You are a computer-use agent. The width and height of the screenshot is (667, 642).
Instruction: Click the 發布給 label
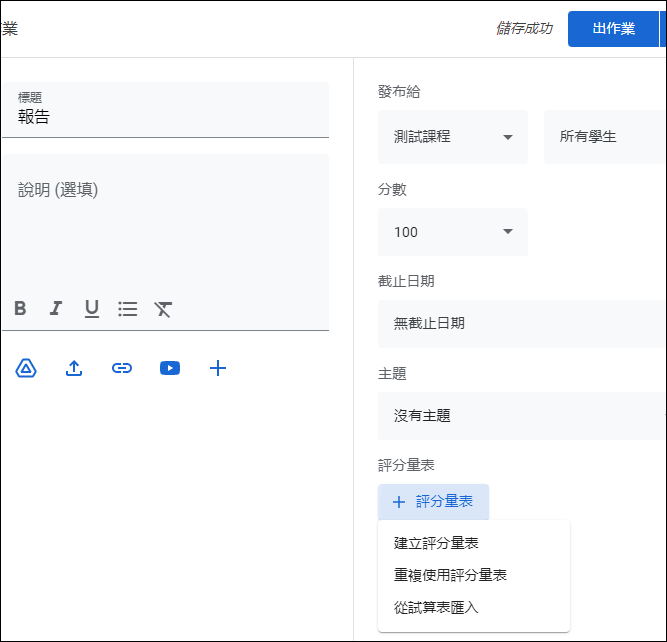click(x=399, y=91)
